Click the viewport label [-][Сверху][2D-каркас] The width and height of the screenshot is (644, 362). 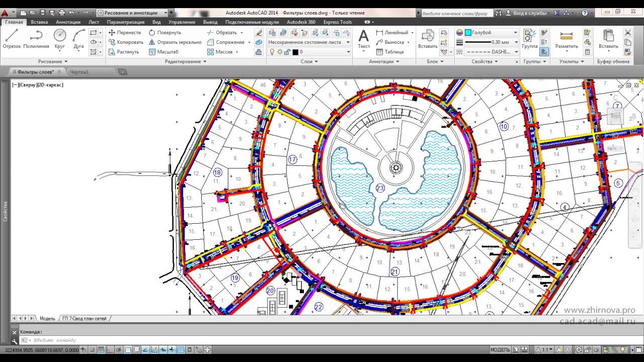click(x=38, y=85)
